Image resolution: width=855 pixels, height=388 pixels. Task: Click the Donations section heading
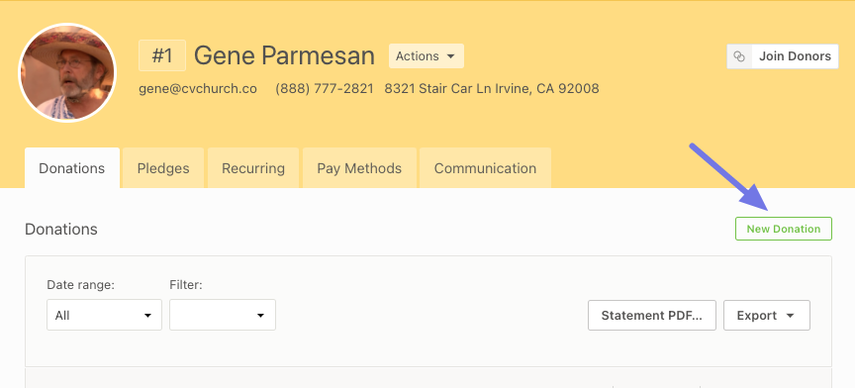61,229
